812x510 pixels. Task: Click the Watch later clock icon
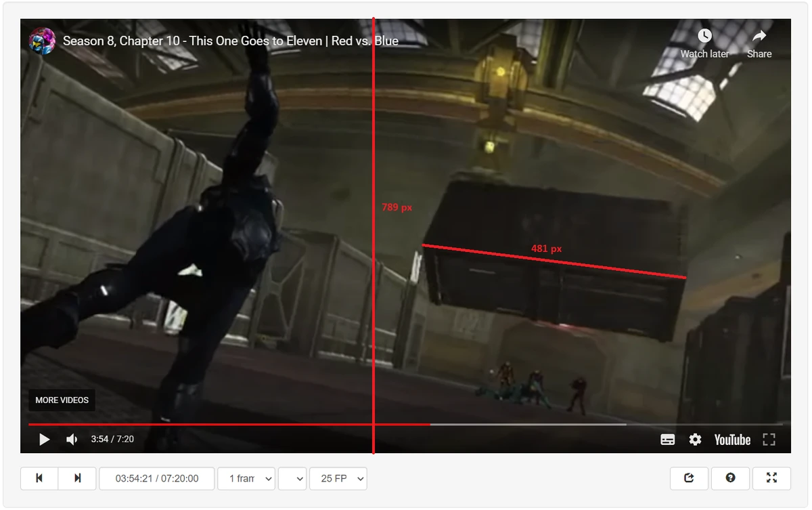click(x=704, y=36)
